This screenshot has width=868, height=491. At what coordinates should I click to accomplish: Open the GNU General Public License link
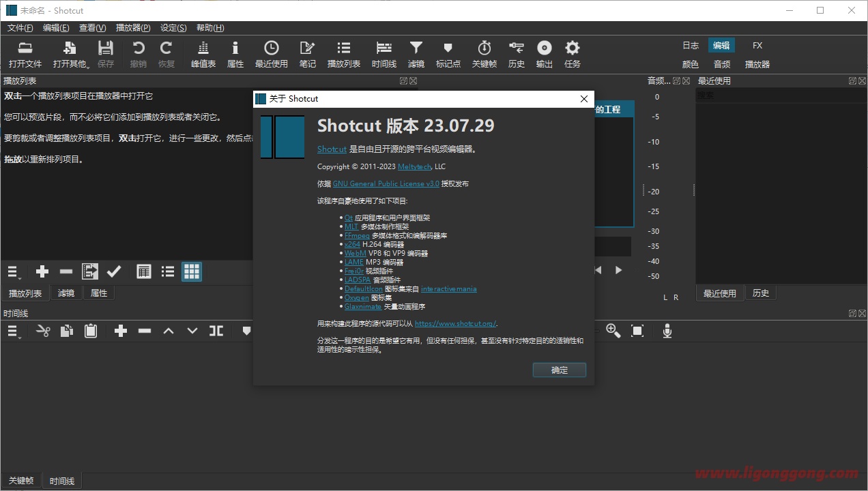[386, 184]
